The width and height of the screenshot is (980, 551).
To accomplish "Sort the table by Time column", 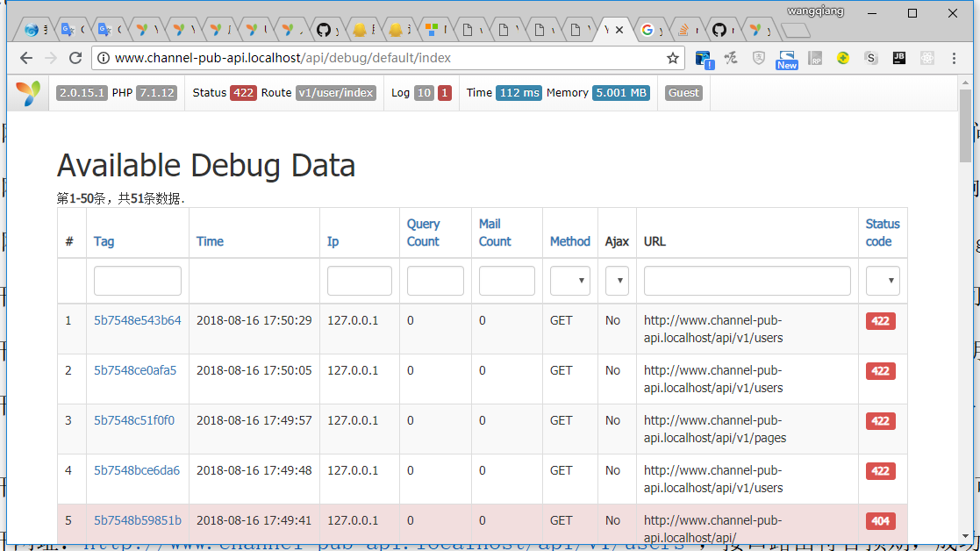I will 210,241.
